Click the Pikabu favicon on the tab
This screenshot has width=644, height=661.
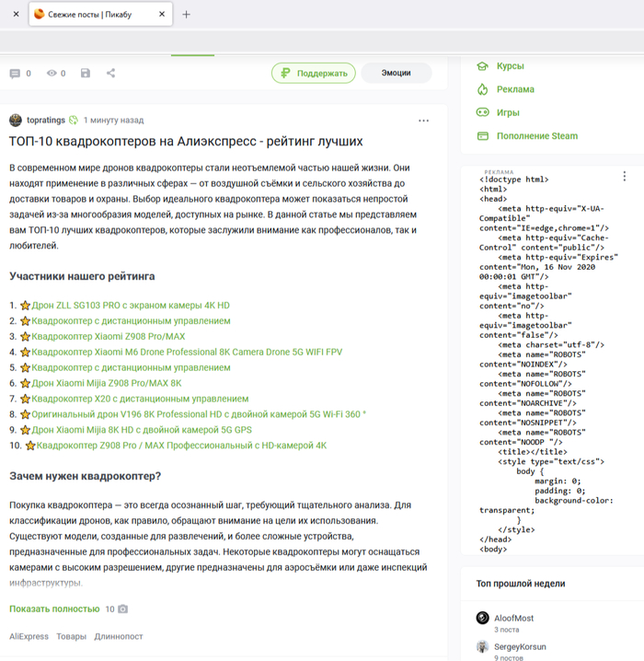coord(40,14)
